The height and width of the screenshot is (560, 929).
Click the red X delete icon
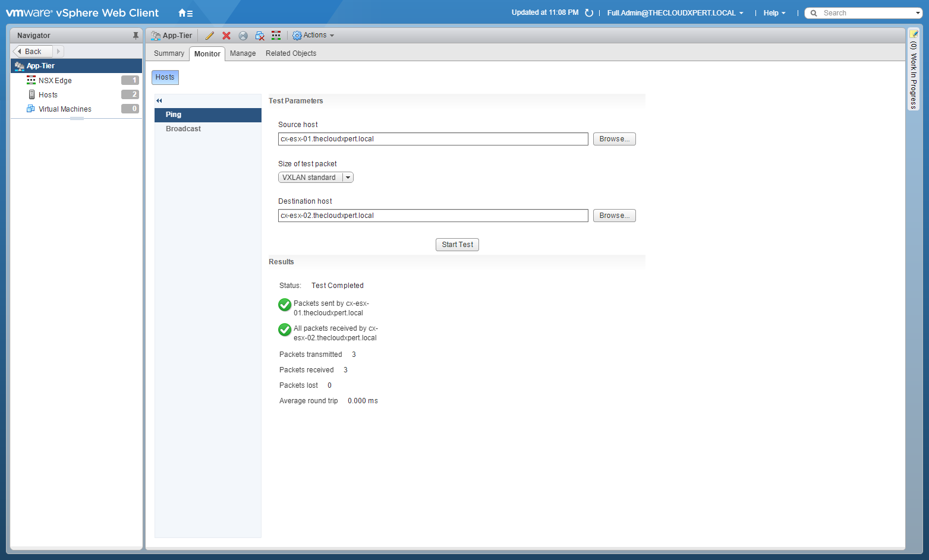tap(226, 36)
